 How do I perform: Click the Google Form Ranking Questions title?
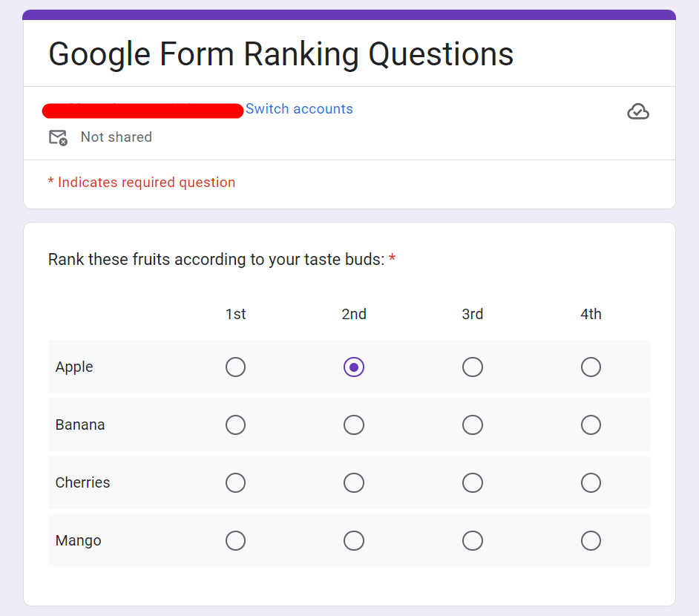click(x=281, y=54)
